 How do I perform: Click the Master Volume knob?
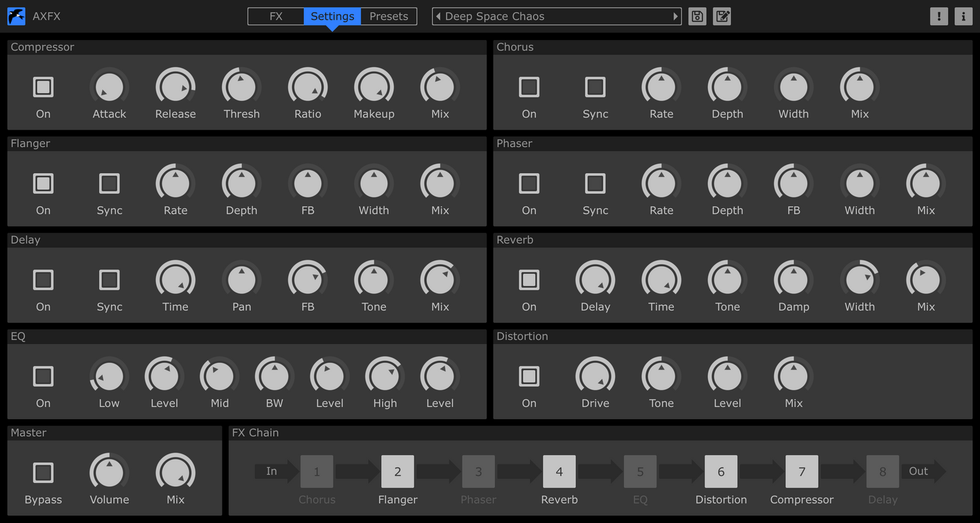tap(109, 472)
